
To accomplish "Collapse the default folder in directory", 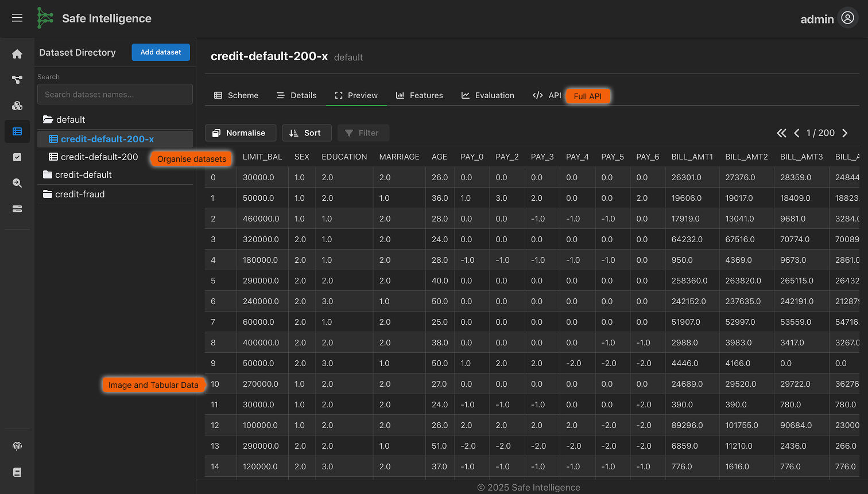I will 64,119.
